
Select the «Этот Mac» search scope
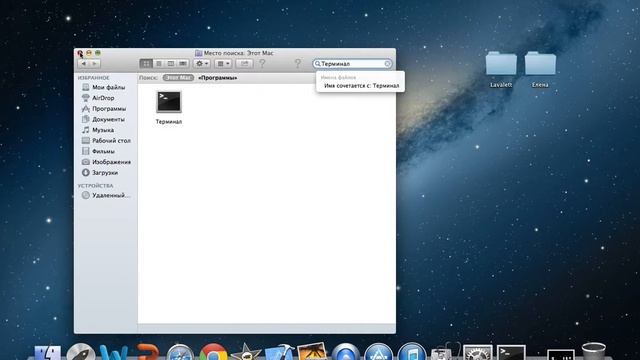click(x=178, y=78)
